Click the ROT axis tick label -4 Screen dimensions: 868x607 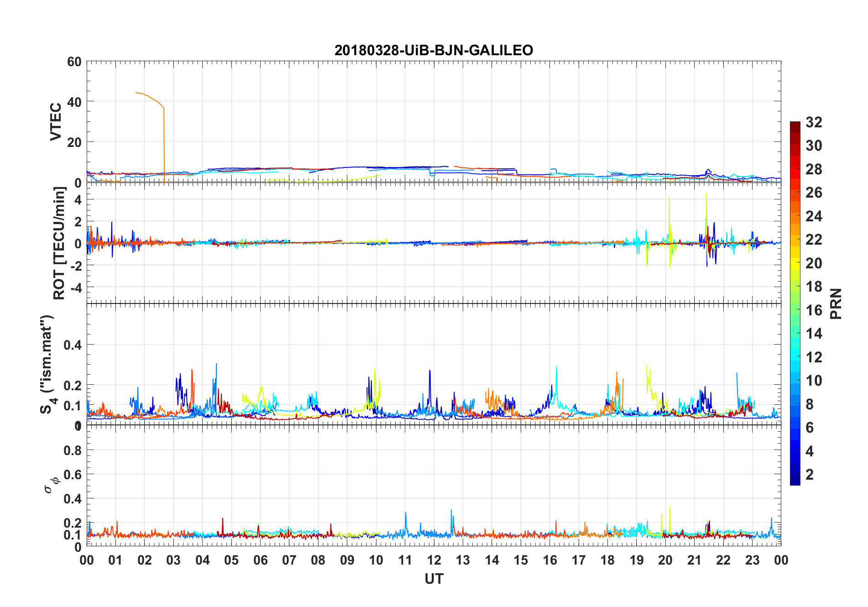[76, 288]
